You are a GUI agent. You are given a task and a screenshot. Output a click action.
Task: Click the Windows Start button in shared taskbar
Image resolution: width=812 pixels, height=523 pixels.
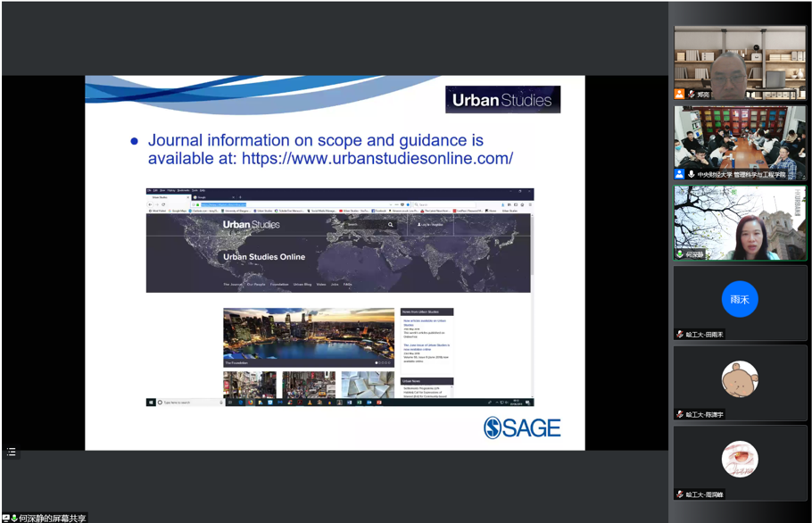tap(151, 403)
